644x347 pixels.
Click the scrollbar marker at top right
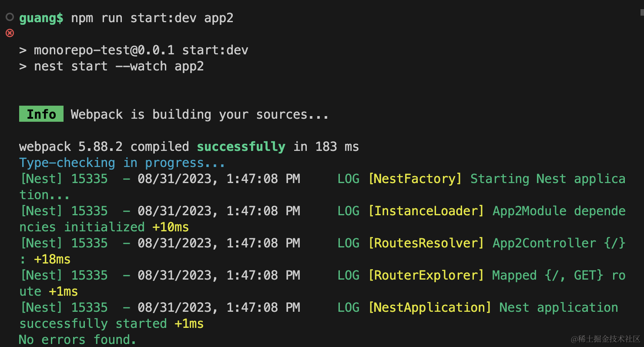(x=642, y=13)
